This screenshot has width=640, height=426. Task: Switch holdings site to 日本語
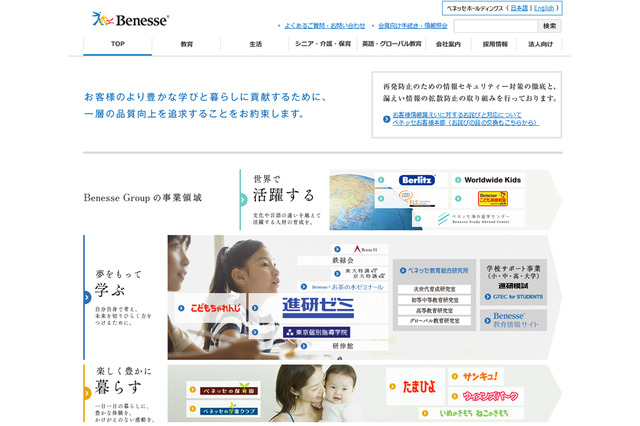(519, 8)
